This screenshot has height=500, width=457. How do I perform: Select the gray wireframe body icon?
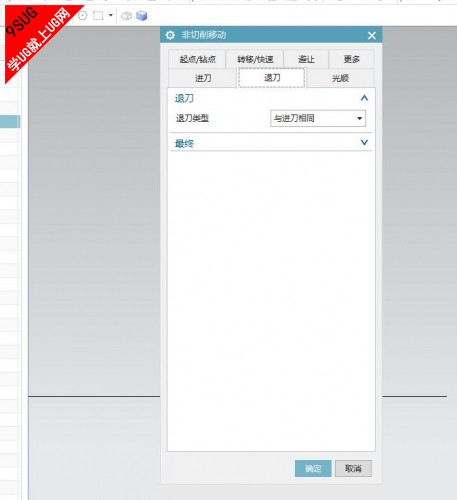[x=126, y=16]
